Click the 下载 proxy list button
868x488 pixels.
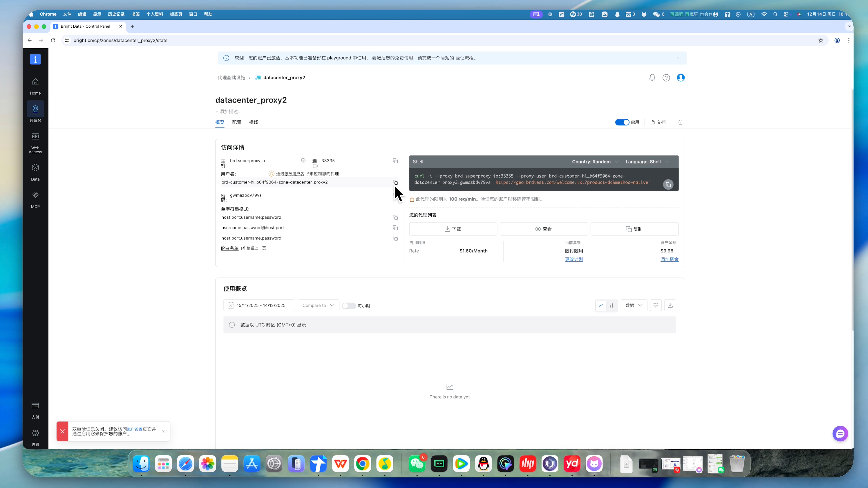(453, 229)
